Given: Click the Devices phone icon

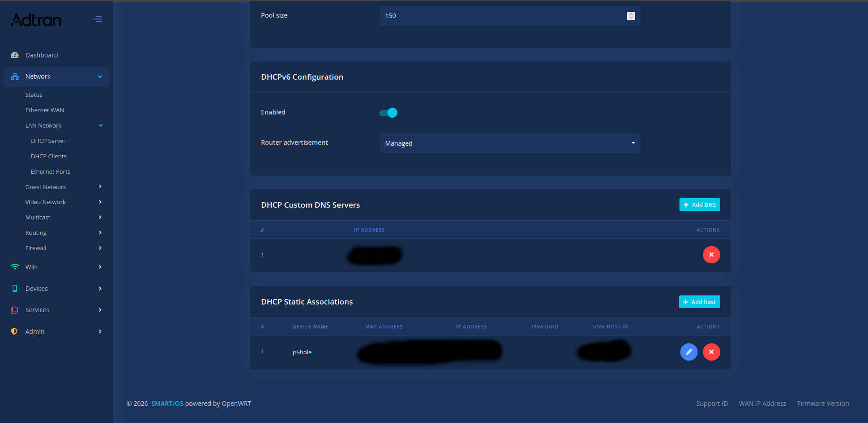Looking at the screenshot, I should pos(15,289).
